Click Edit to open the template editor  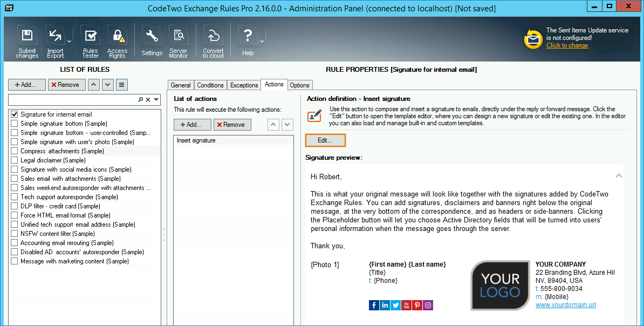(x=325, y=140)
